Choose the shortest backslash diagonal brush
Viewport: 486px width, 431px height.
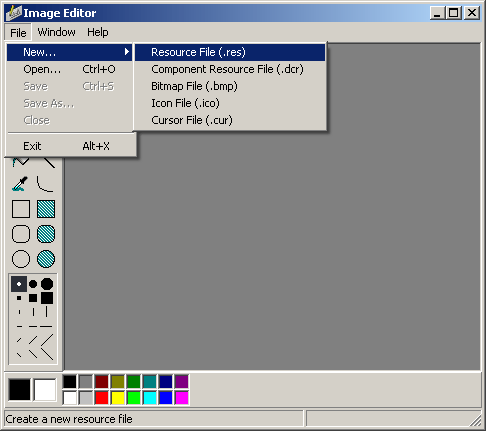(19, 354)
